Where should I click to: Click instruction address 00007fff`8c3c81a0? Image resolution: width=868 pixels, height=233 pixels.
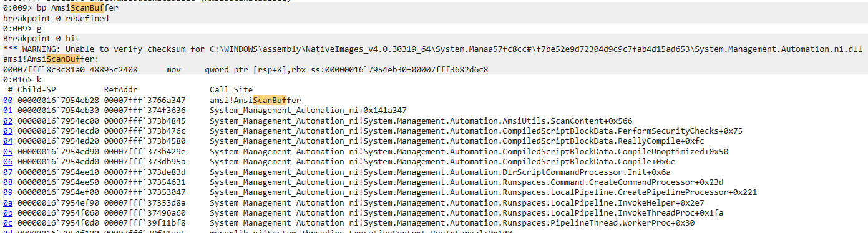pos(44,69)
